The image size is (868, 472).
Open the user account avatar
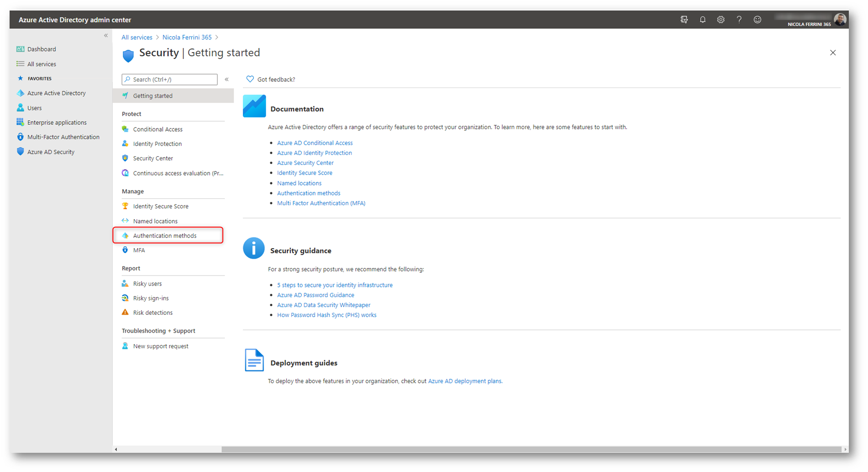tap(840, 19)
